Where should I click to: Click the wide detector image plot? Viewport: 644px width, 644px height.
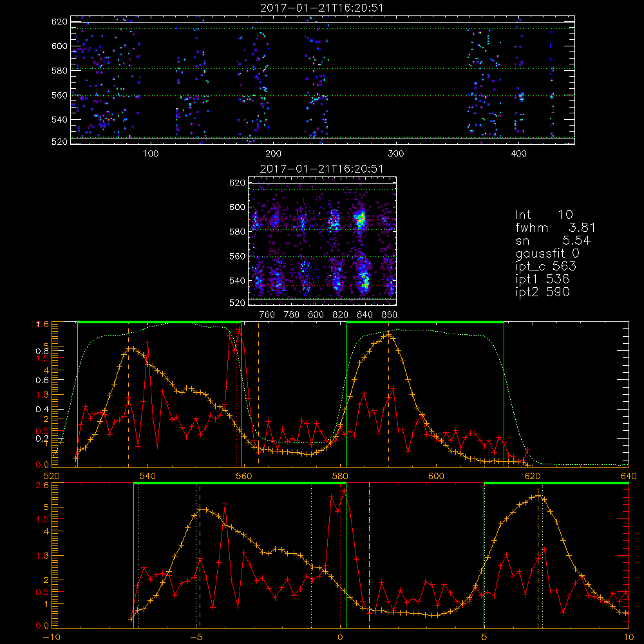323,80
